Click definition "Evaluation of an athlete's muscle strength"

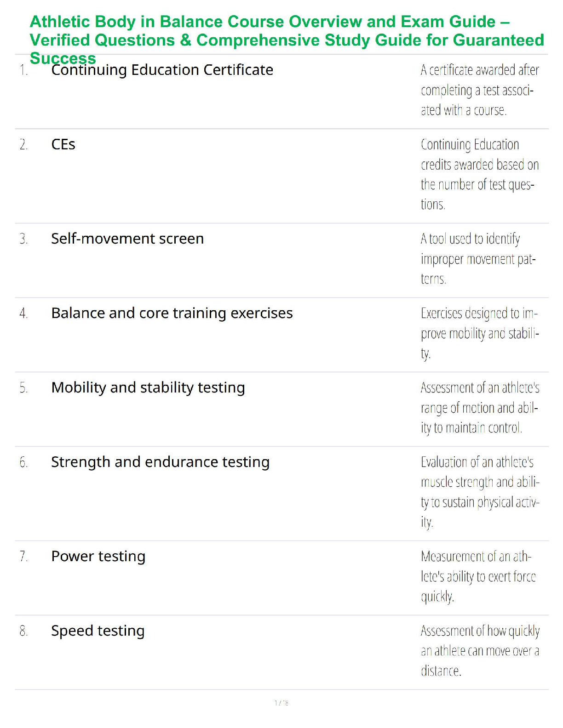[x=479, y=492]
